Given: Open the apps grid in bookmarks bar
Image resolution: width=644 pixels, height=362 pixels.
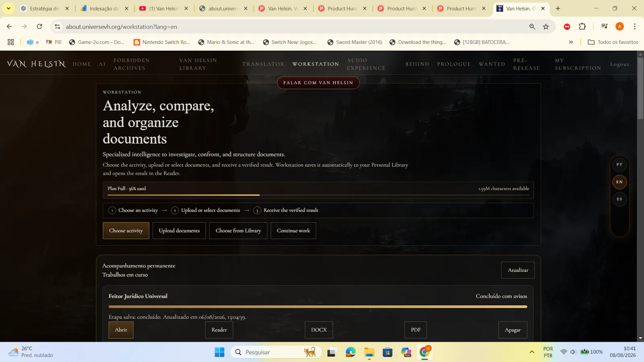Looking at the screenshot, I should tap(11, 42).
